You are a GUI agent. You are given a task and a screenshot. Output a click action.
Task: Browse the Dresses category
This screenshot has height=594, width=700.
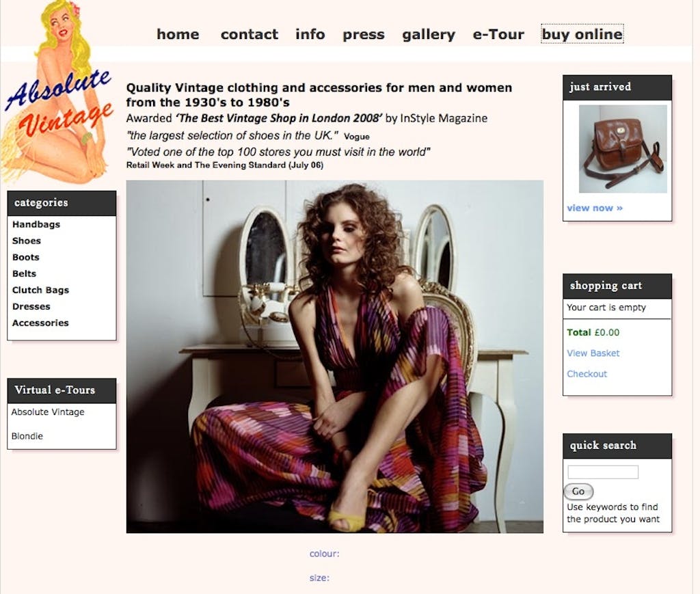point(31,307)
